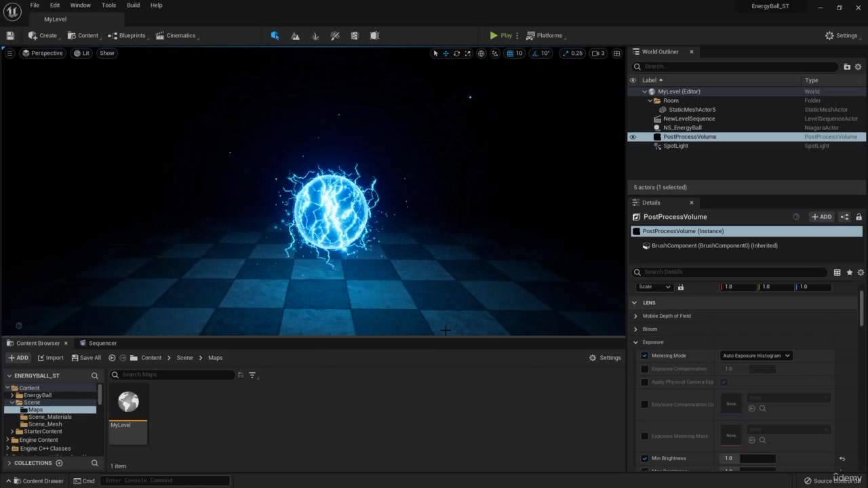This screenshot has height=488, width=868.
Task: Enable the Exposure Compensation checkbox
Action: tap(645, 369)
